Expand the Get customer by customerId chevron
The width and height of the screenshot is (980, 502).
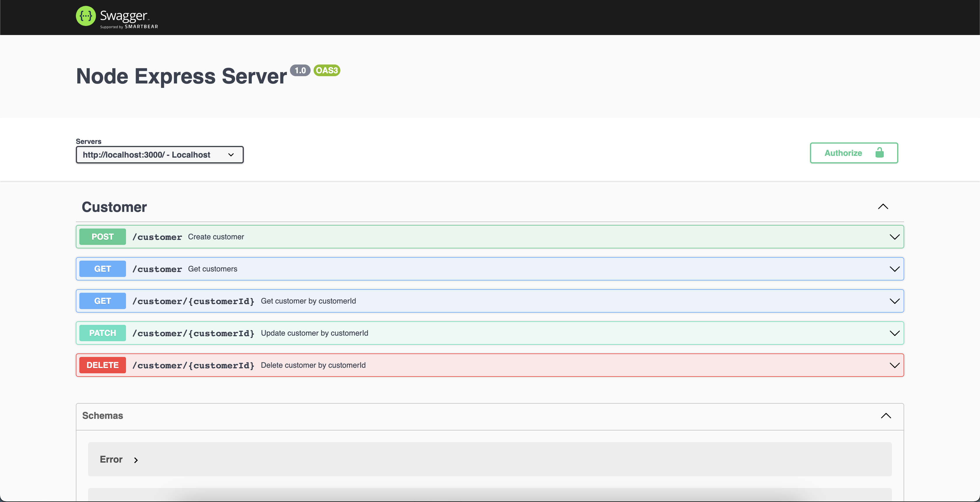895,301
